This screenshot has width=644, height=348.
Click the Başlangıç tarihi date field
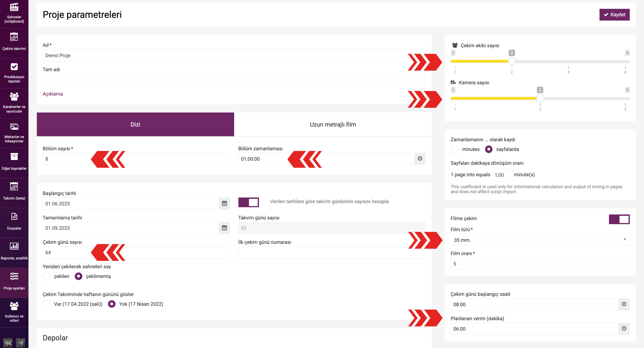tap(131, 204)
